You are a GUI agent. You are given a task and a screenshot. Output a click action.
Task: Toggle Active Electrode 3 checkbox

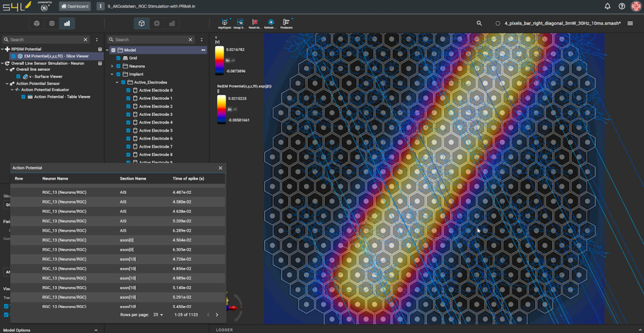pyautogui.click(x=128, y=115)
